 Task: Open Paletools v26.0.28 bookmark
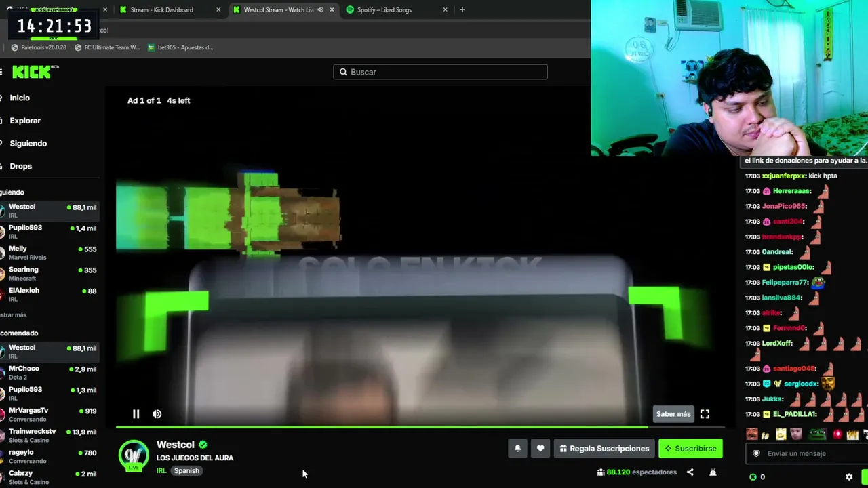point(39,47)
